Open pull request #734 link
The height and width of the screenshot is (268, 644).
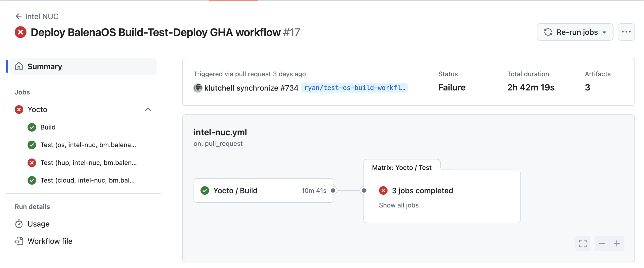tap(289, 88)
